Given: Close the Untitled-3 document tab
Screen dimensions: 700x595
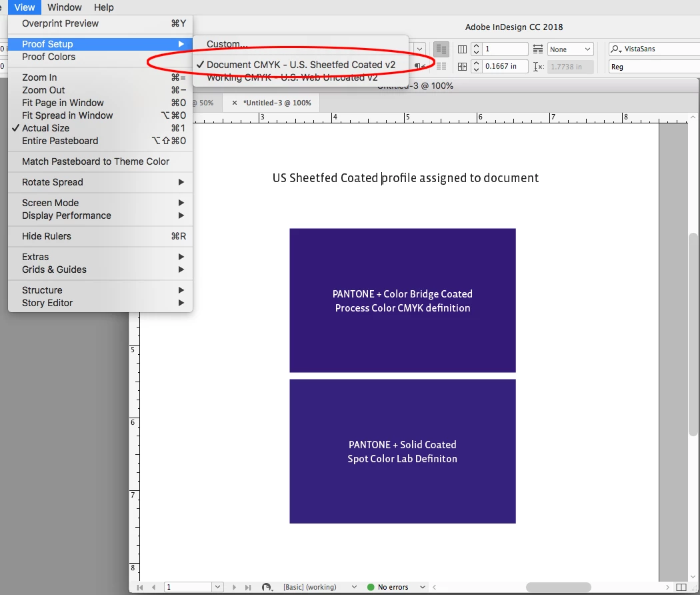Looking at the screenshot, I should pyautogui.click(x=235, y=103).
